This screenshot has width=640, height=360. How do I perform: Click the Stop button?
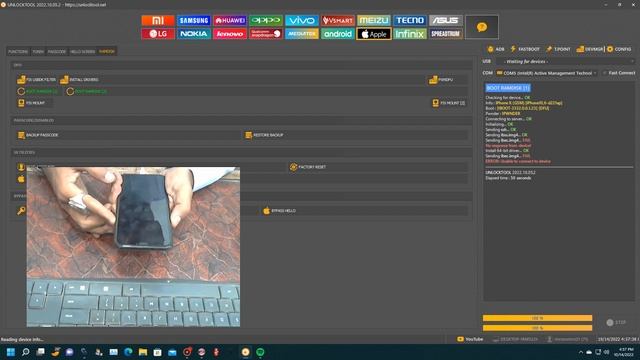click(x=616, y=322)
